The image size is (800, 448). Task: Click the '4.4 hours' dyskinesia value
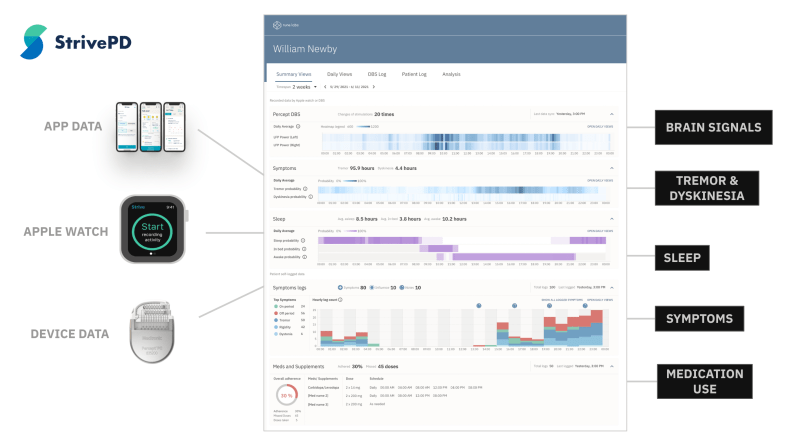[406, 168]
